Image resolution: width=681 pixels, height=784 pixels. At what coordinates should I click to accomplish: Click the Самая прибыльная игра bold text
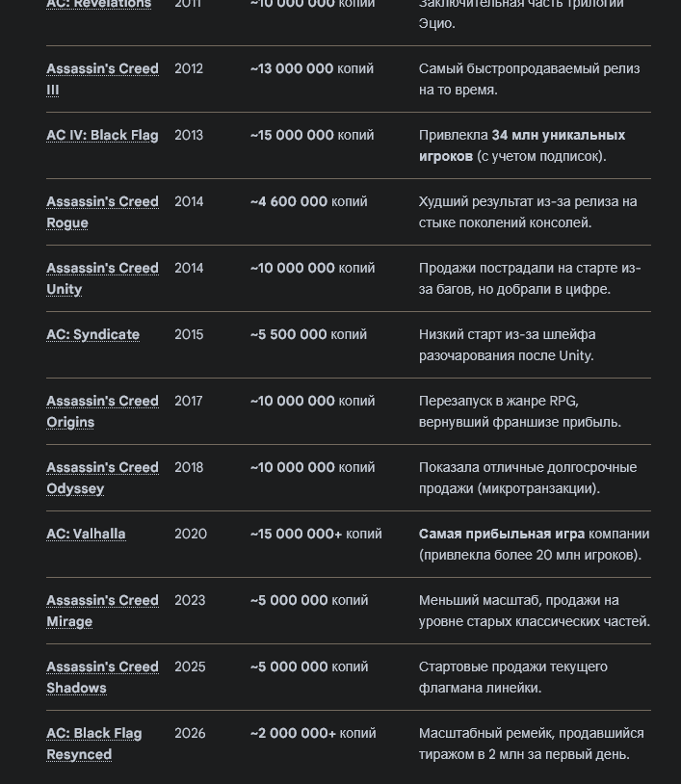tap(502, 534)
